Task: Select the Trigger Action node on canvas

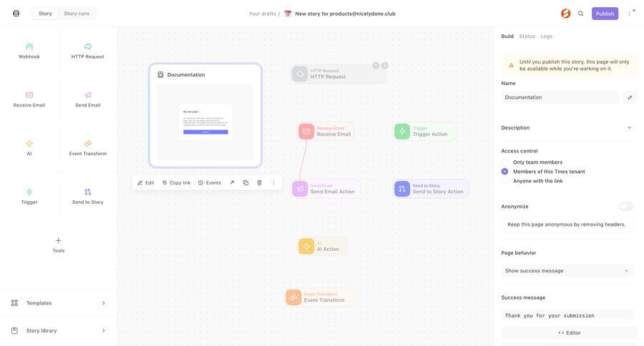Action: tap(424, 132)
